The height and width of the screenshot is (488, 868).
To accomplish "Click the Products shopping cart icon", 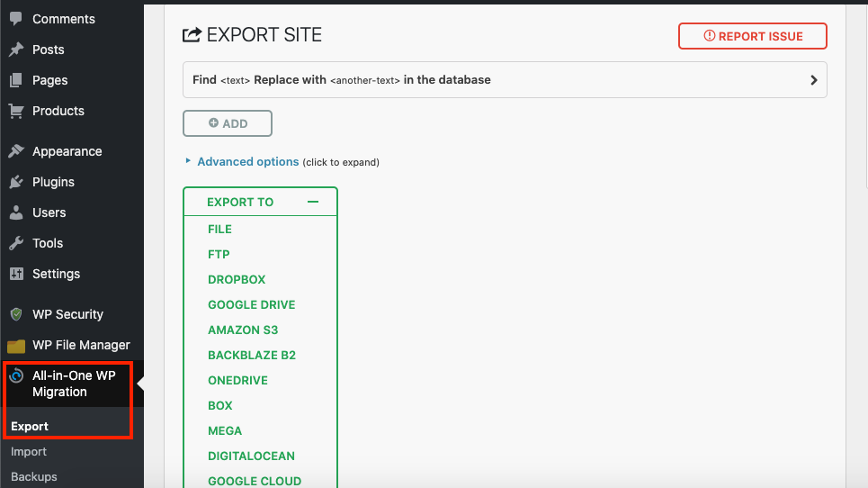I will pos(16,111).
